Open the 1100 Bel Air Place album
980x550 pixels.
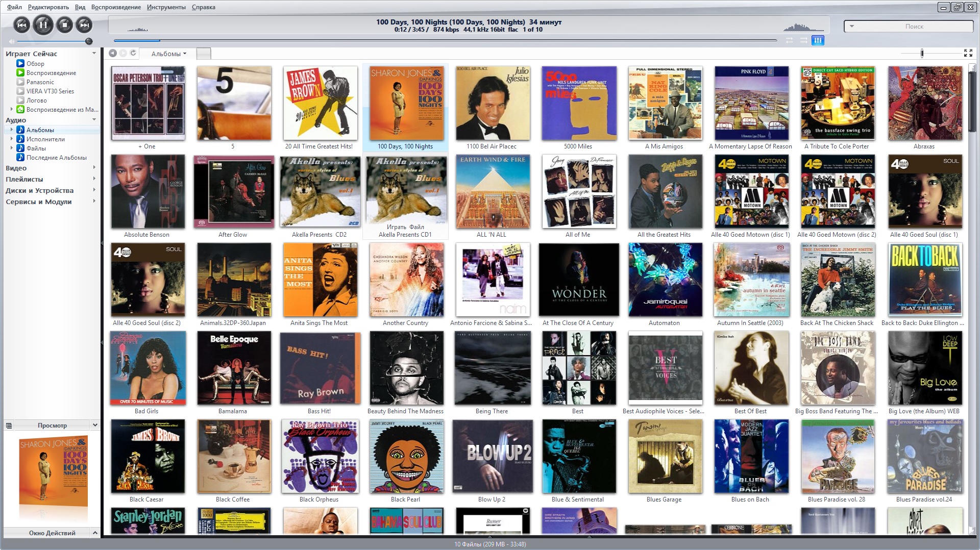[x=493, y=103]
